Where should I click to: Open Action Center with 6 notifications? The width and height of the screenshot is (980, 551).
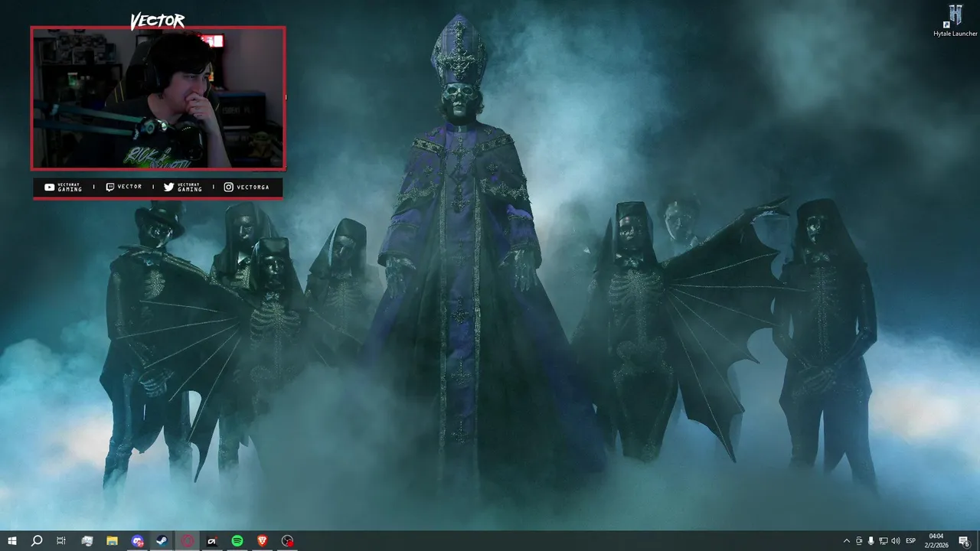(x=965, y=541)
